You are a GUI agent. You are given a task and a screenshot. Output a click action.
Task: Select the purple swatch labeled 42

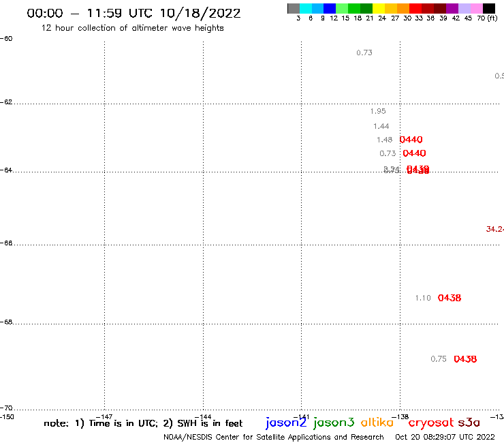click(x=452, y=8)
